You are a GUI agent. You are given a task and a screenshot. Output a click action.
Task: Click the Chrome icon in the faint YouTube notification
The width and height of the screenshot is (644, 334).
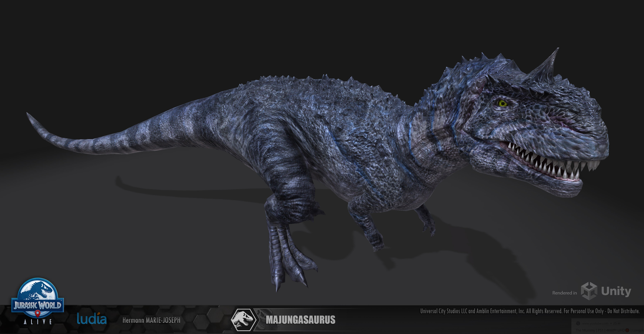coord(578,323)
